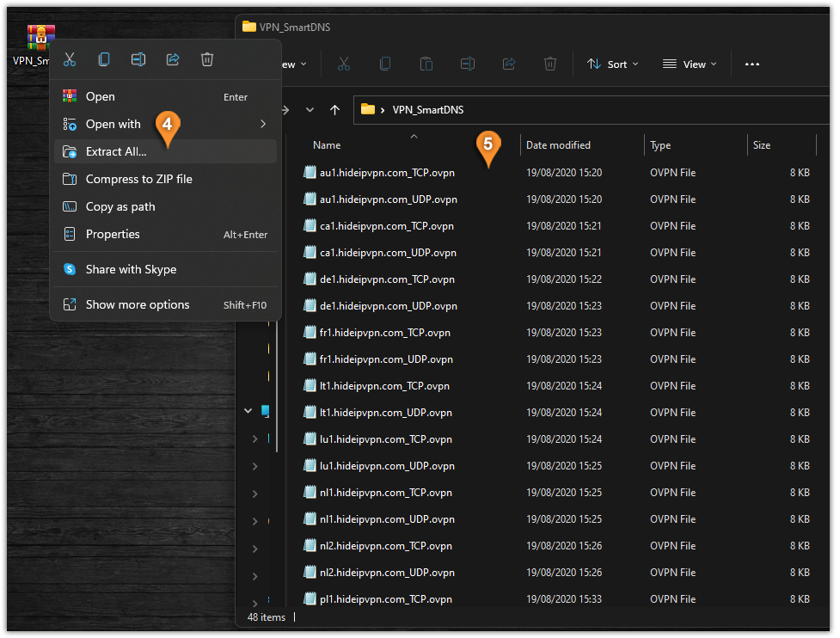The width and height of the screenshot is (840, 638).
Task: Click VPN_SmartDNS window title
Action: pos(295,28)
